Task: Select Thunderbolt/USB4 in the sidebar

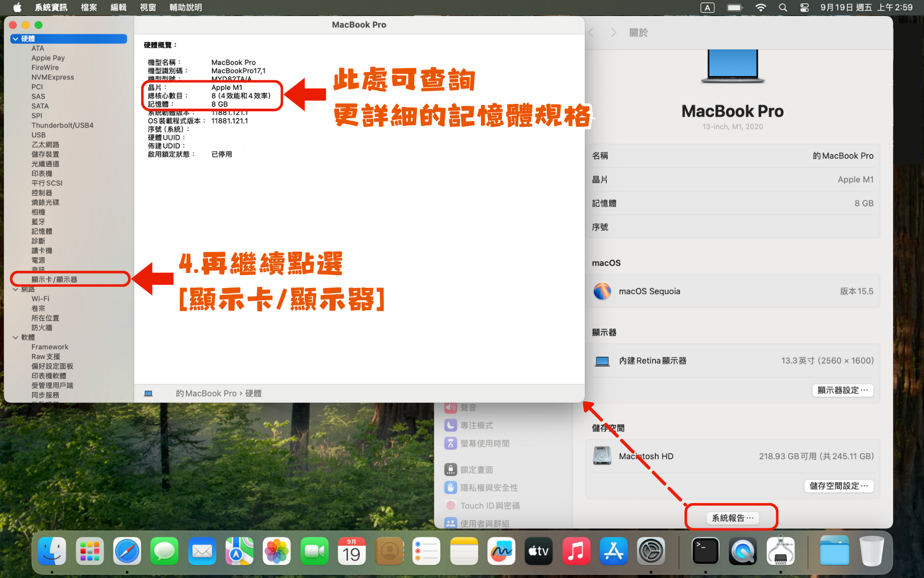Action: [62, 125]
